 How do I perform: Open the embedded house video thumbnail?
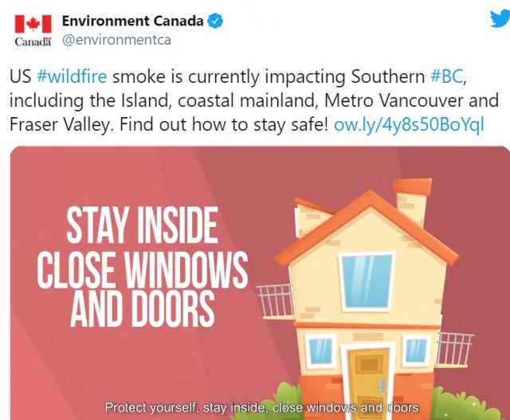[x=260, y=283]
